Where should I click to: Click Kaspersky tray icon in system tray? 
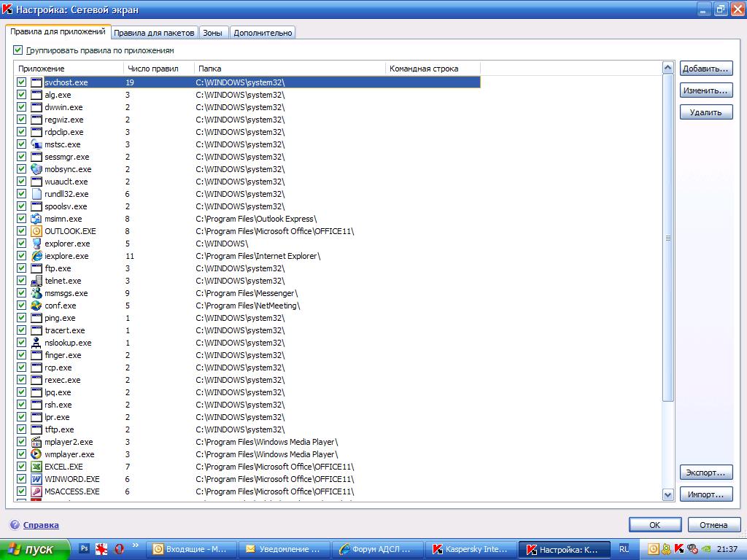(679, 549)
